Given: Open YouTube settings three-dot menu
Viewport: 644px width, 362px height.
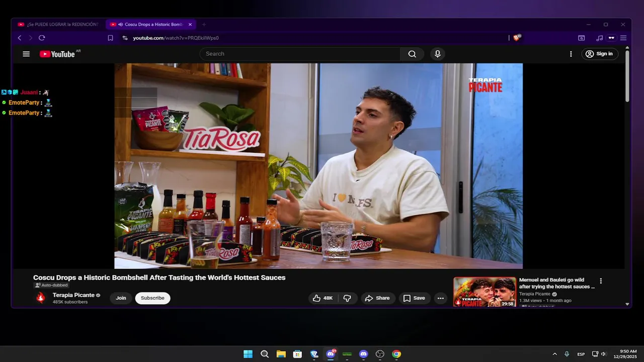Looking at the screenshot, I should tap(571, 54).
